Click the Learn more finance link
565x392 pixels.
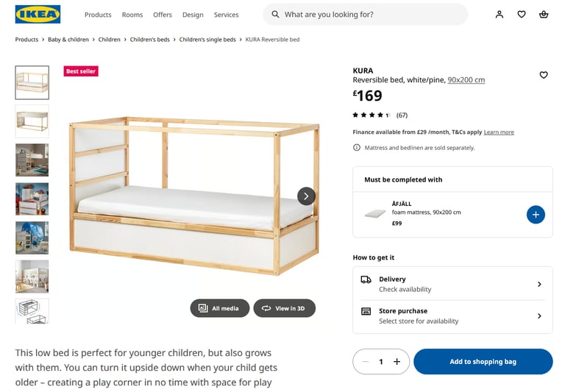coord(499,132)
